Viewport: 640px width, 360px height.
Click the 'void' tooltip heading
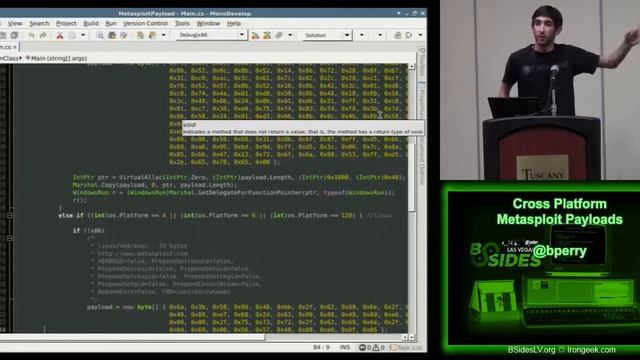[189, 125]
